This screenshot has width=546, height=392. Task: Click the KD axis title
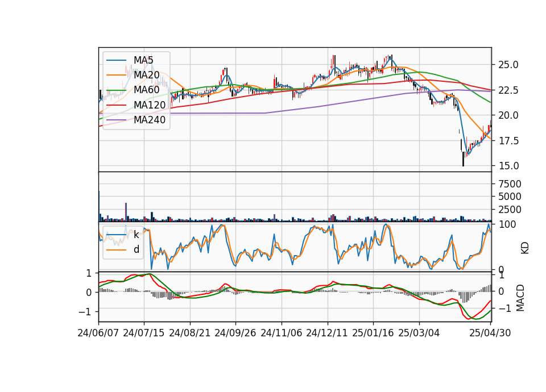(525, 248)
